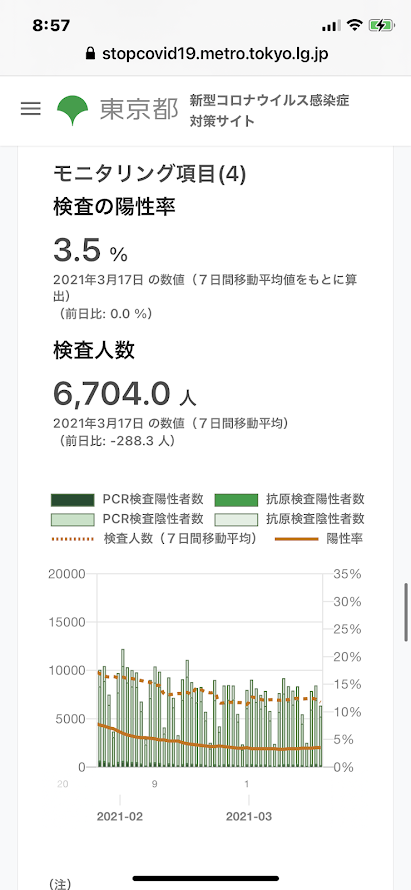Tap the page scrollbar handle on right
Image resolution: width=411 pixels, height=890 pixels.
pyautogui.click(x=406, y=611)
